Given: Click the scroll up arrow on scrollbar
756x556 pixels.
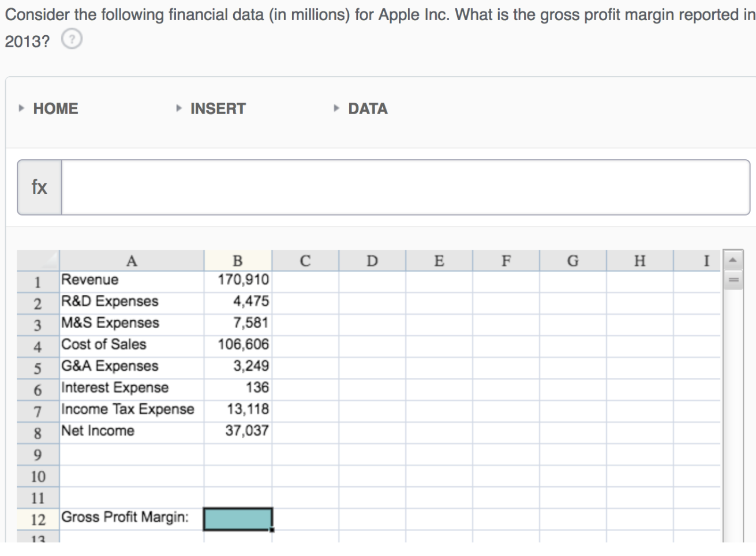Looking at the screenshot, I should [x=733, y=260].
